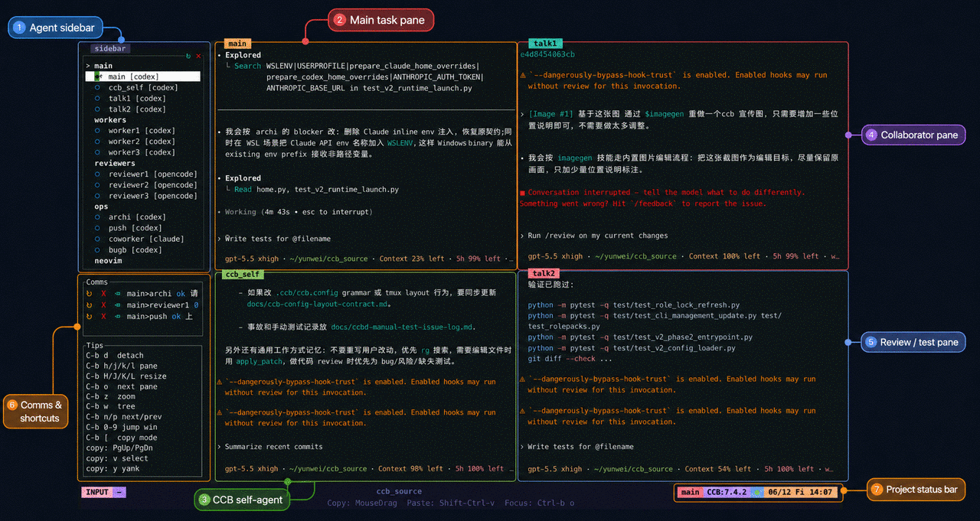Click the CCB:7.4.2 version segment
This screenshot has width=980, height=521.
[727, 492]
